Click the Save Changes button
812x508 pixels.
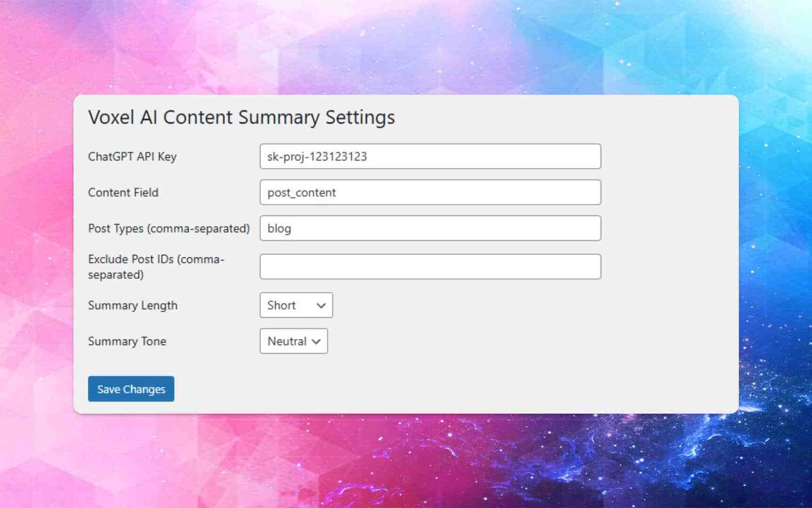pos(131,389)
